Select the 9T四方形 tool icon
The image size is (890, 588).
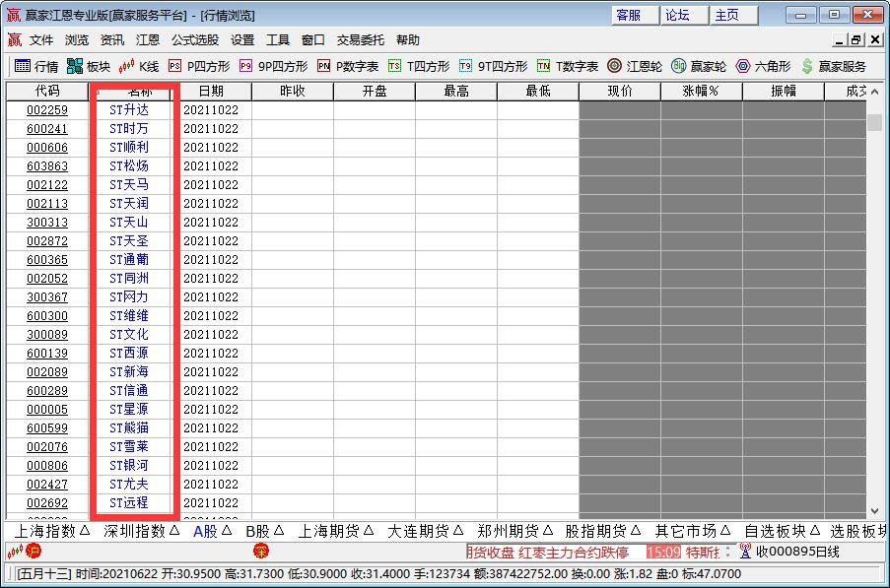tap(465, 66)
